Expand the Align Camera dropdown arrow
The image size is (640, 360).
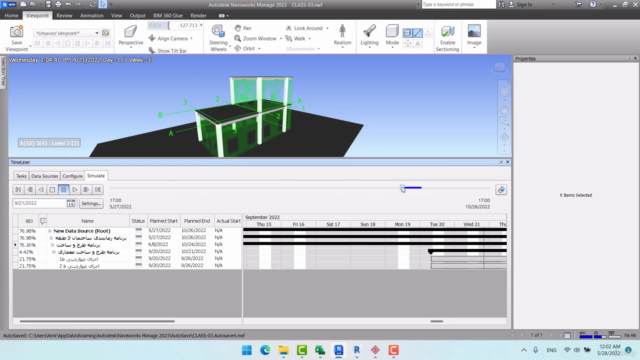[x=191, y=38]
